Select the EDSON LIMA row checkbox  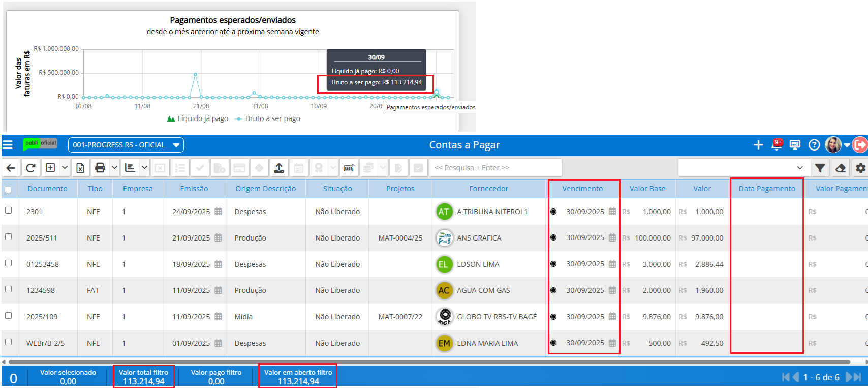pos(8,263)
